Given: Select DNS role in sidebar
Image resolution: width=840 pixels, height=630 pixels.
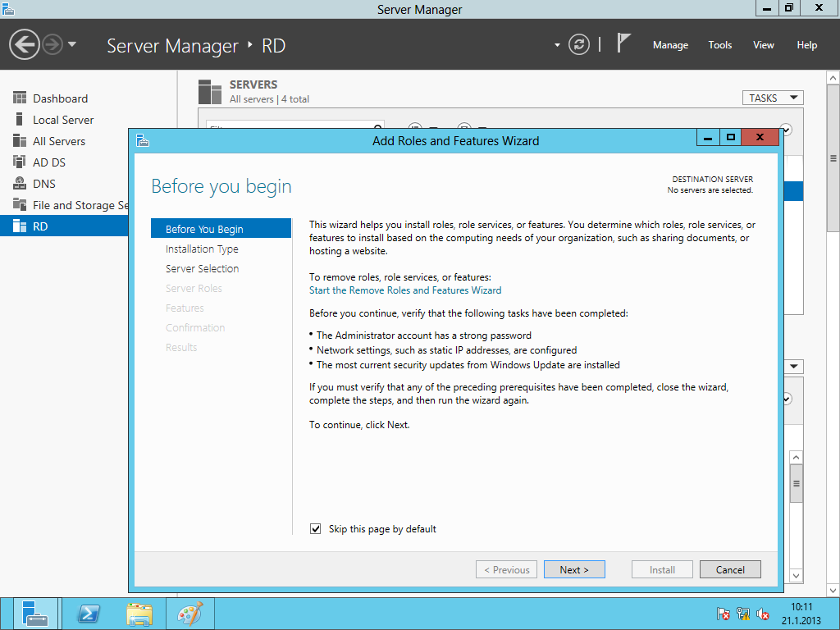Looking at the screenshot, I should pos(44,184).
